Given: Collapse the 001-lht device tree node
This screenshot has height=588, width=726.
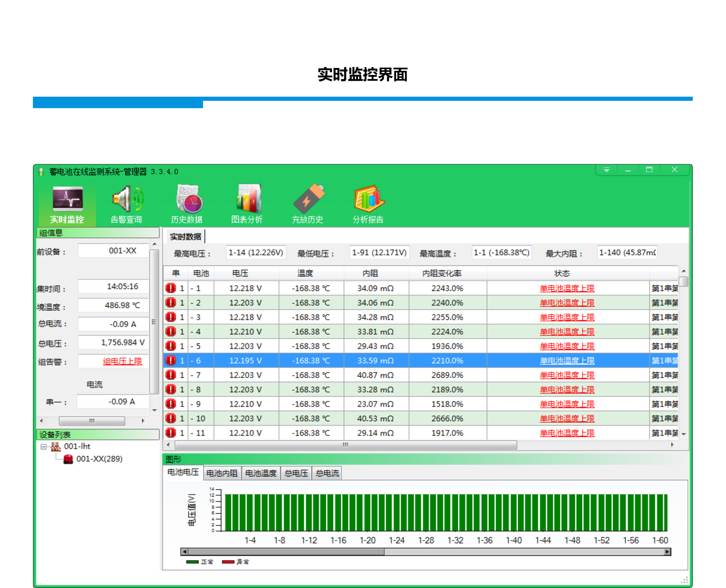Looking at the screenshot, I should click(43, 447).
